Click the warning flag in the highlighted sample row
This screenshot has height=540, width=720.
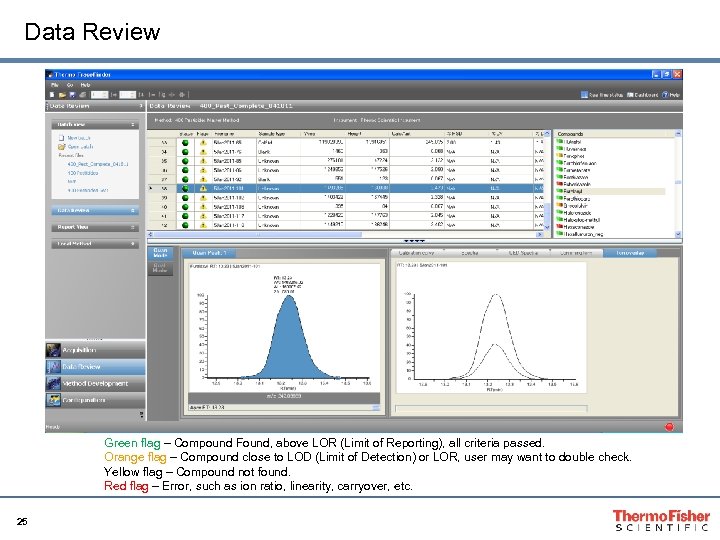point(203,188)
